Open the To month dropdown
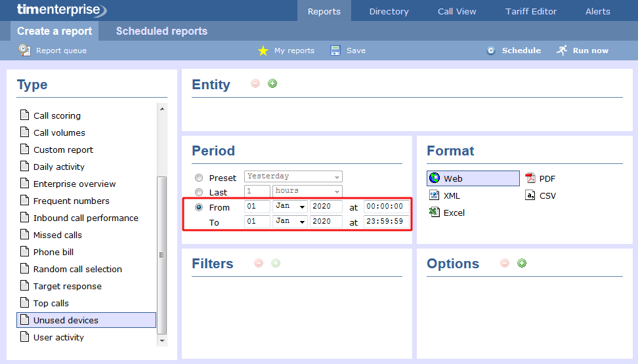Image resolution: width=638 pixels, height=364 pixels. pos(290,222)
